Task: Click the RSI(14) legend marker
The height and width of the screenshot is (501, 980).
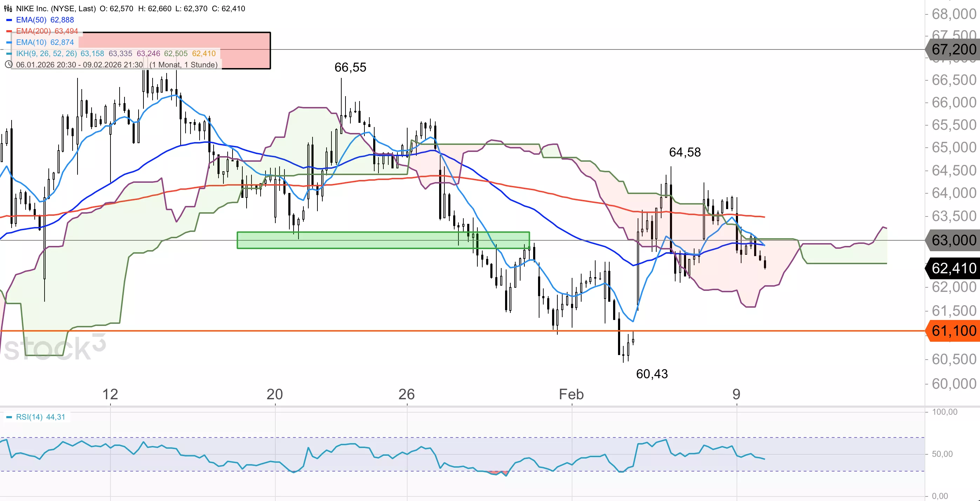Action: pyautogui.click(x=9, y=417)
